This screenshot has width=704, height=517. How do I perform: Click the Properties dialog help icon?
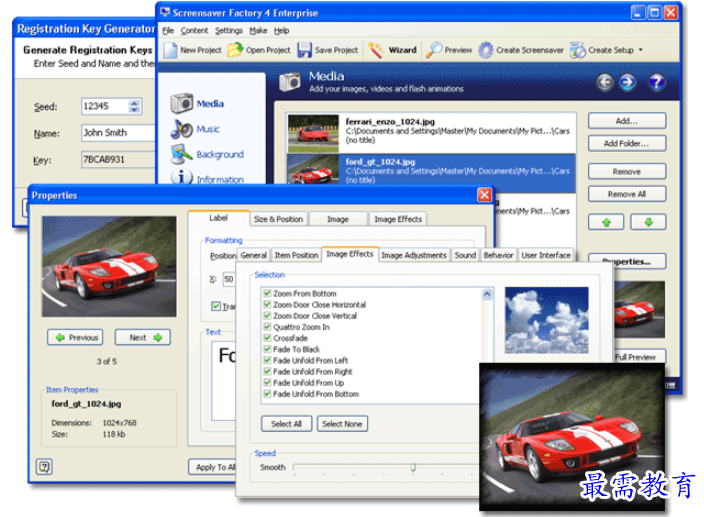[x=44, y=467]
